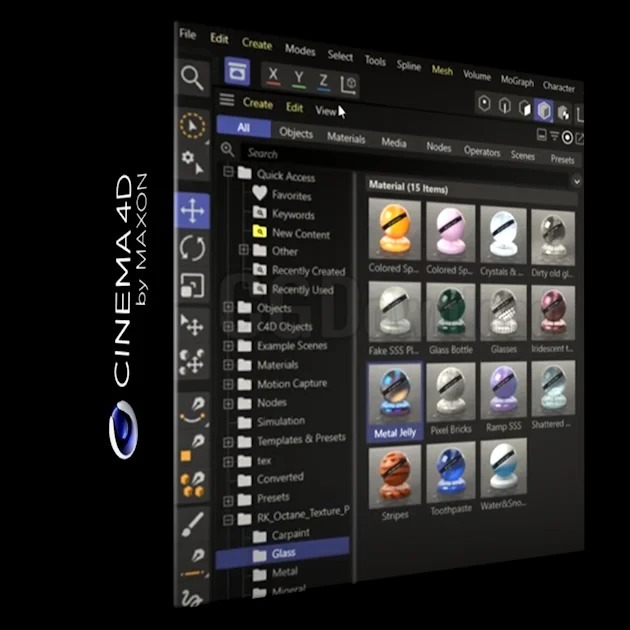Toggle Y axis lock
The width and height of the screenshot is (630, 630).
(x=299, y=78)
